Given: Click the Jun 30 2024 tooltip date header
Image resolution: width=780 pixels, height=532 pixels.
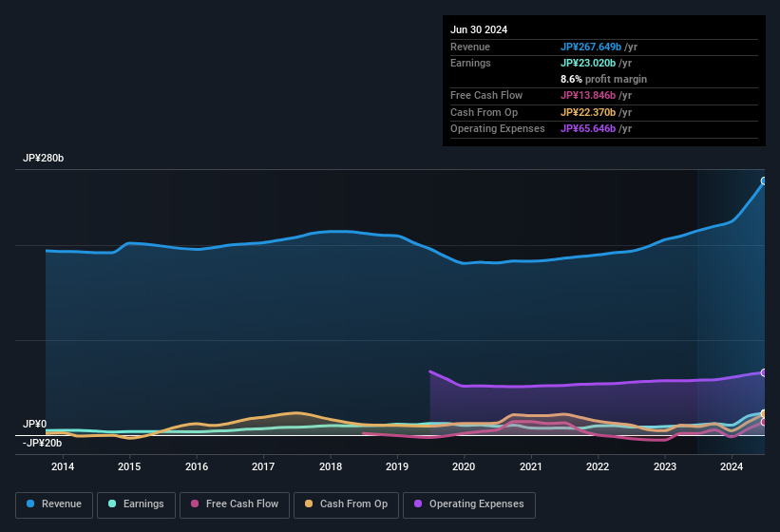Looking at the screenshot, I should tap(479, 29).
